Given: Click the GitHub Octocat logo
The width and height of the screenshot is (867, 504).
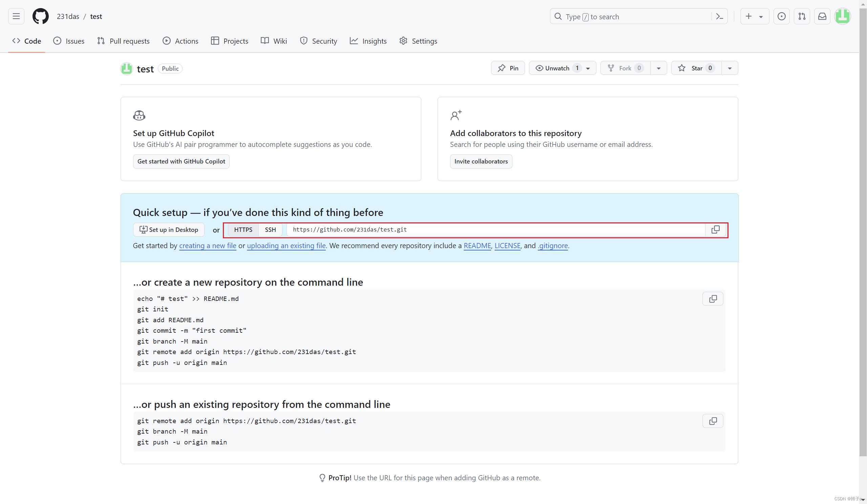Looking at the screenshot, I should (x=41, y=16).
